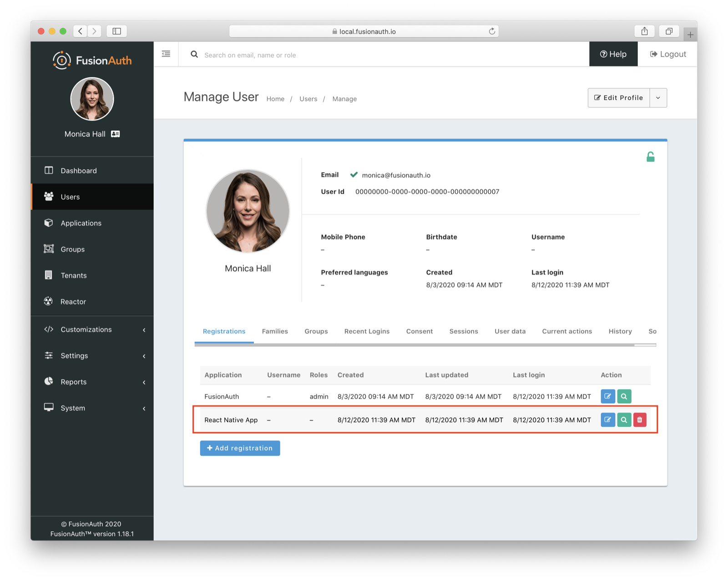The height and width of the screenshot is (581, 728).
Task: Switch to the Sessions tab
Action: pyautogui.click(x=464, y=331)
